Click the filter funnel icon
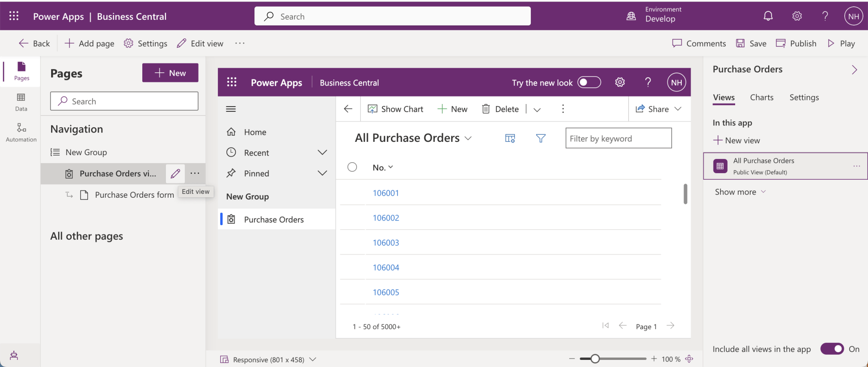 click(x=541, y=138)
